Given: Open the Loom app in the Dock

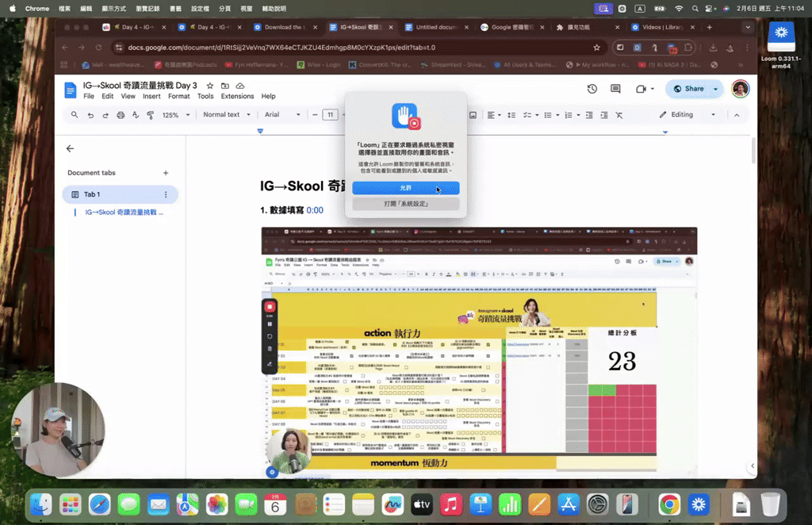Looking at the screenshot, I should click(699, 505).
